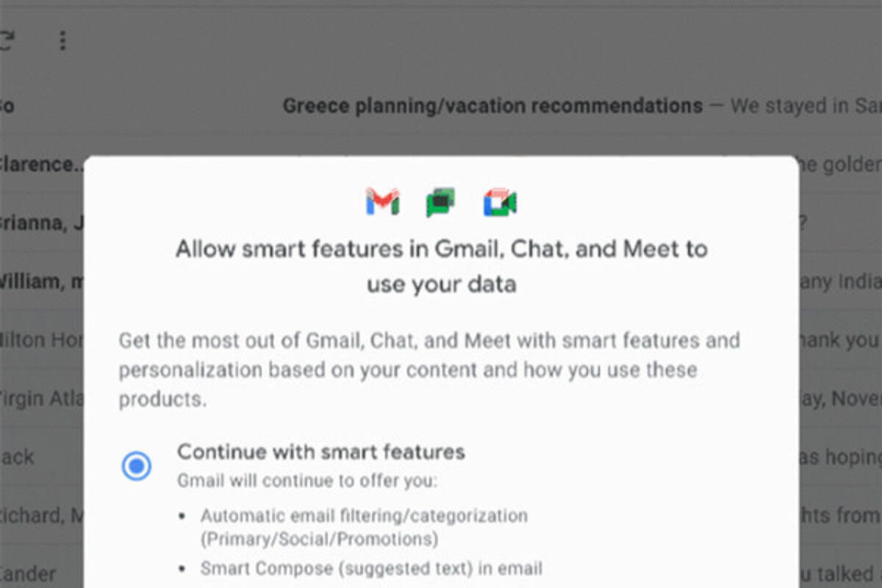882x588 pixels.
Task: Open the three-dot More options menu
Action: click(62, 40)
